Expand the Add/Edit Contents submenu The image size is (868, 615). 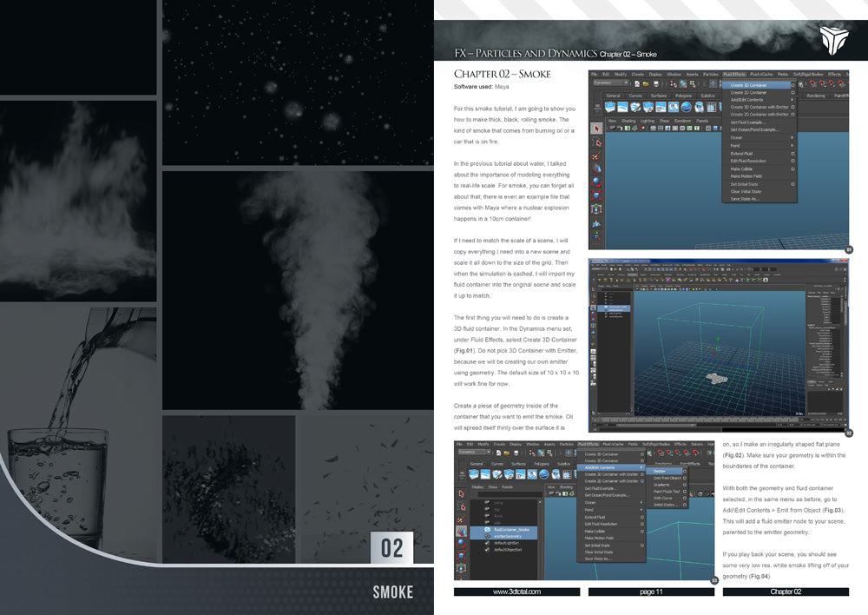(597, 466)
